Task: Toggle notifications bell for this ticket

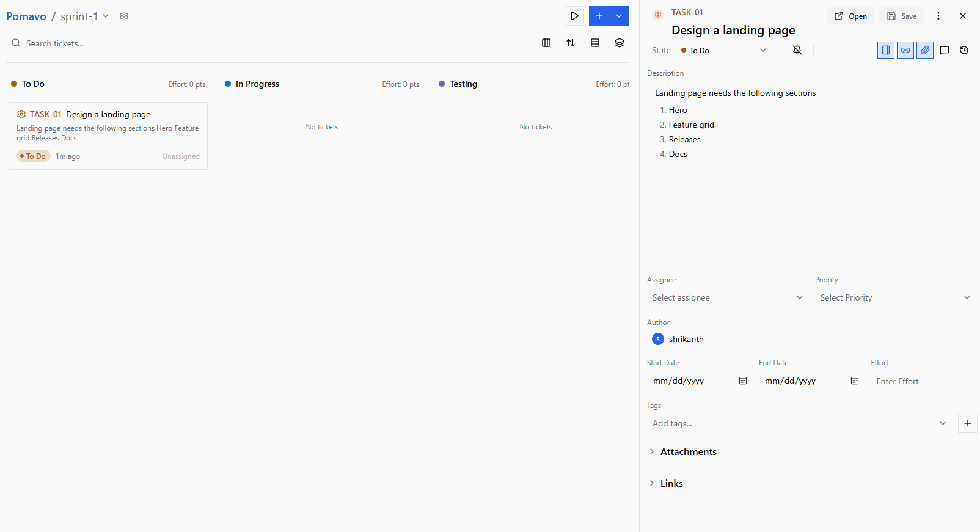Action: coord(797,50)
